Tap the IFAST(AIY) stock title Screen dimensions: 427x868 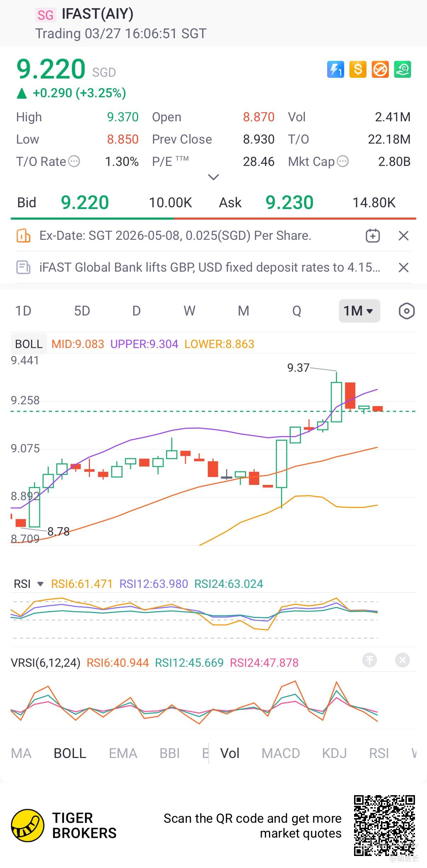(x=97, y=14)
